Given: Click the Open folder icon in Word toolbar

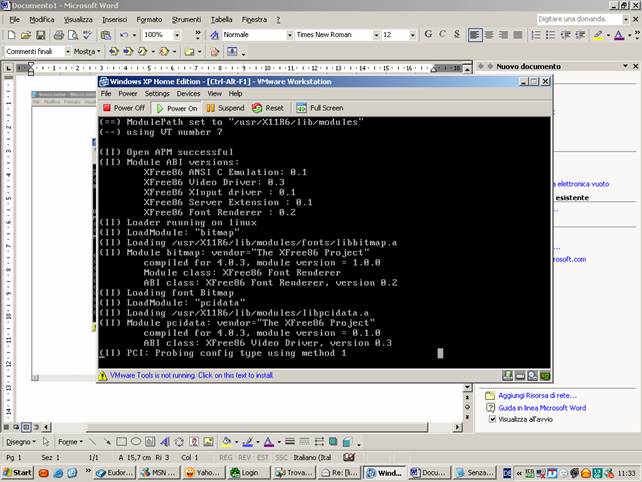Looking at the screenshot, I should pyautogui.click(x=26, y=35).
